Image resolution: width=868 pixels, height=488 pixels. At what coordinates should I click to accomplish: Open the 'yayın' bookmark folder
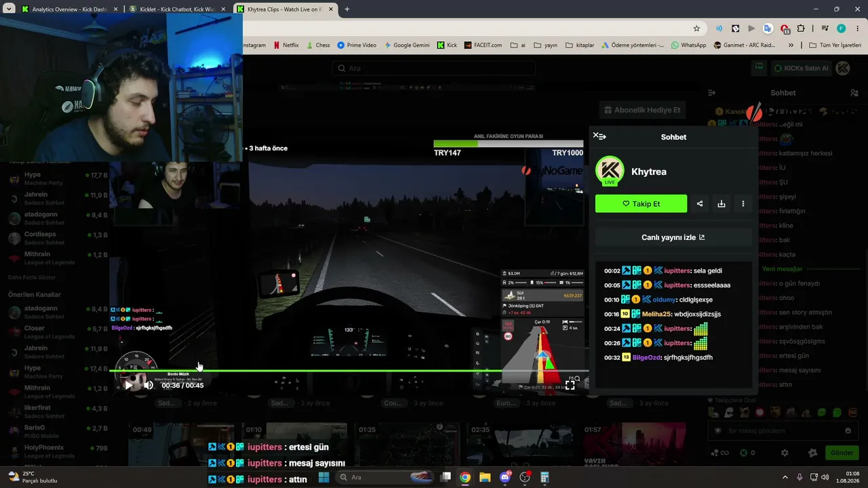(545, 45)
